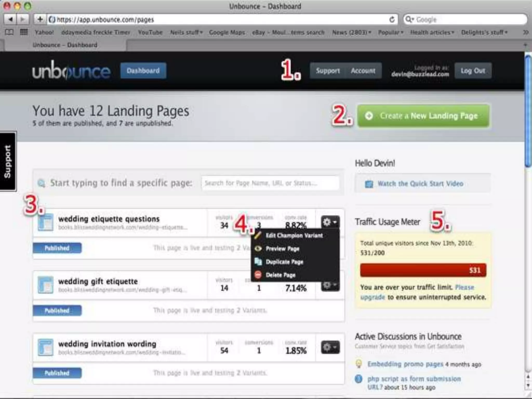
Task: Expand the Neils stuff bookmarks folder
Action: (186, 32)
